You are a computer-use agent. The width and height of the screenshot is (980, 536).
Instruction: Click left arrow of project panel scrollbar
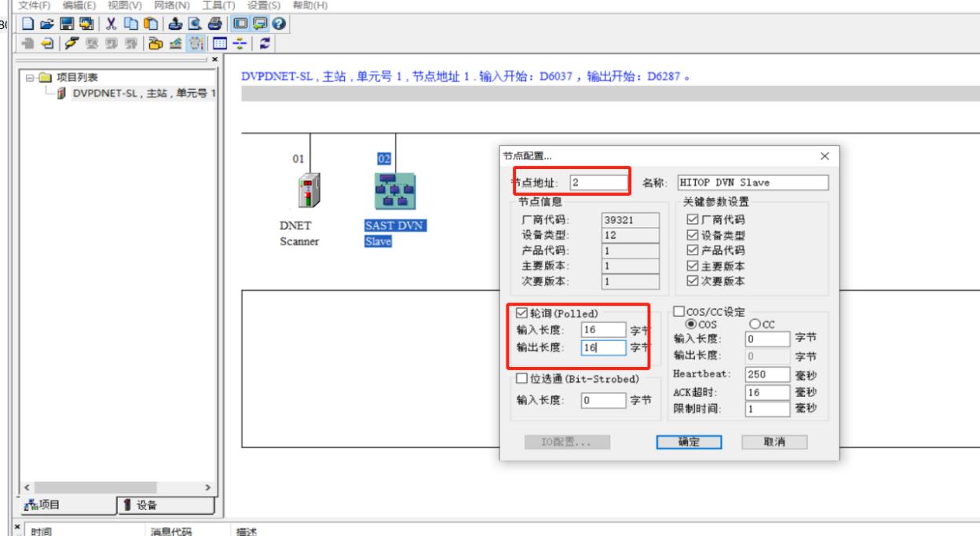[27, 487]
